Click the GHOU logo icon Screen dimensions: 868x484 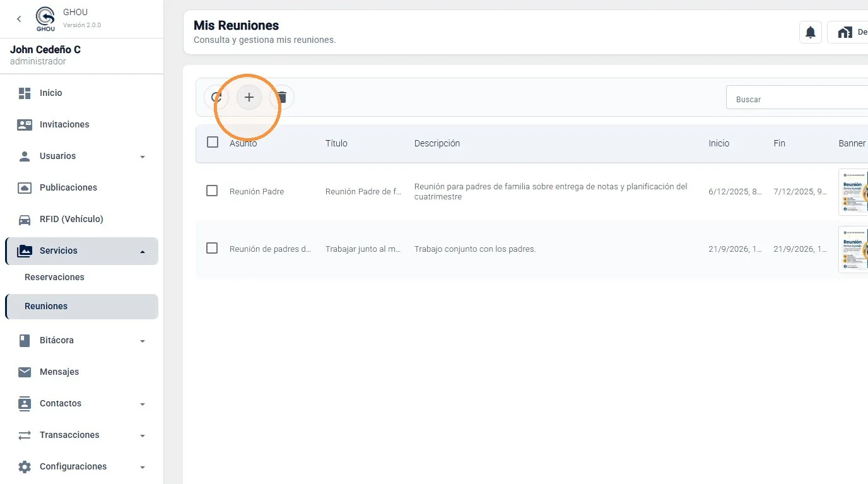coord(45,19)
